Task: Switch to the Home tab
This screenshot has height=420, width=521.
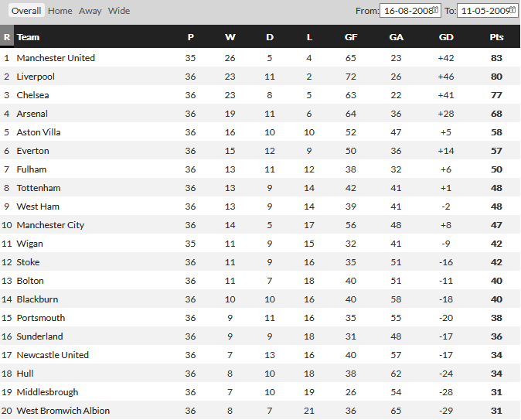Action: pyautogui.click(x=60, y=11)
